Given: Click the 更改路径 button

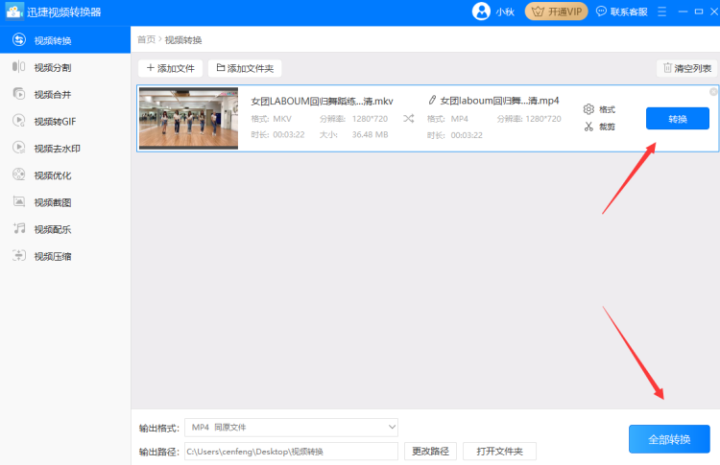Looking at the screenshot, I should [430, 452].
